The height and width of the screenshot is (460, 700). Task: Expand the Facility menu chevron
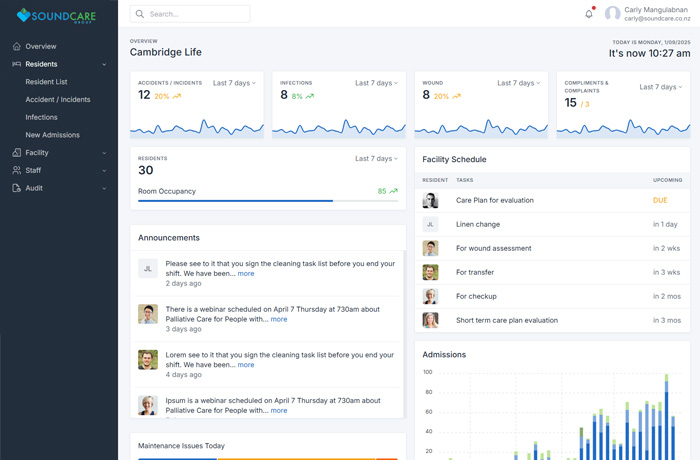click(104, 153)
